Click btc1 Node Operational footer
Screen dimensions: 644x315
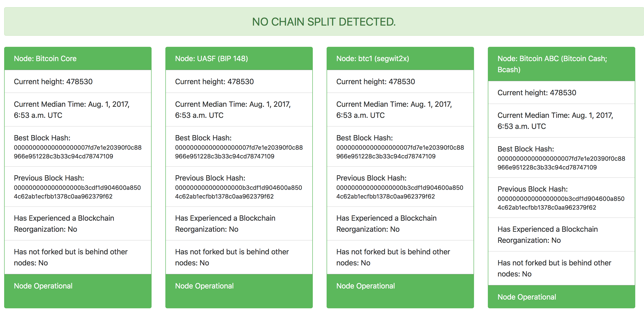(x=400, y=291)
